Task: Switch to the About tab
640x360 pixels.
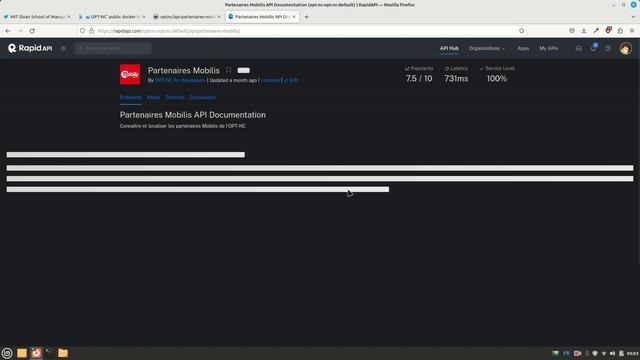Action: (x=153, y=98)
